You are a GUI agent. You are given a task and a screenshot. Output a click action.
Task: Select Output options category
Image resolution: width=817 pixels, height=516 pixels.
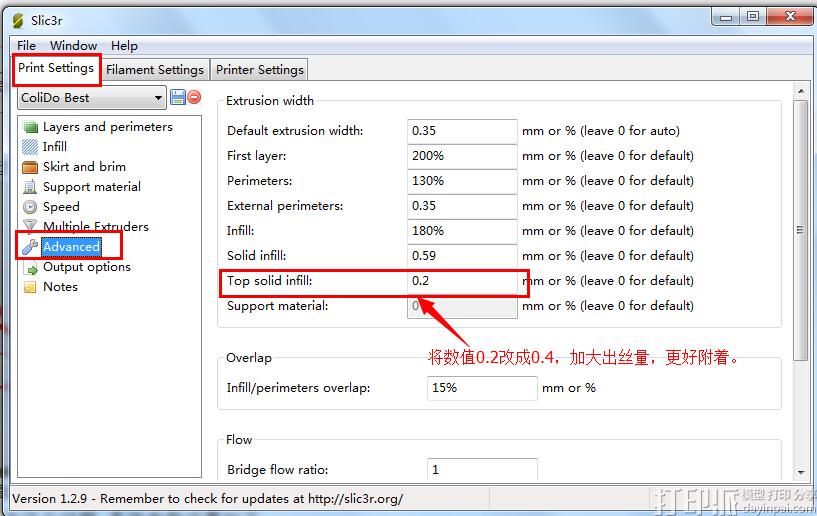(86, 267)
